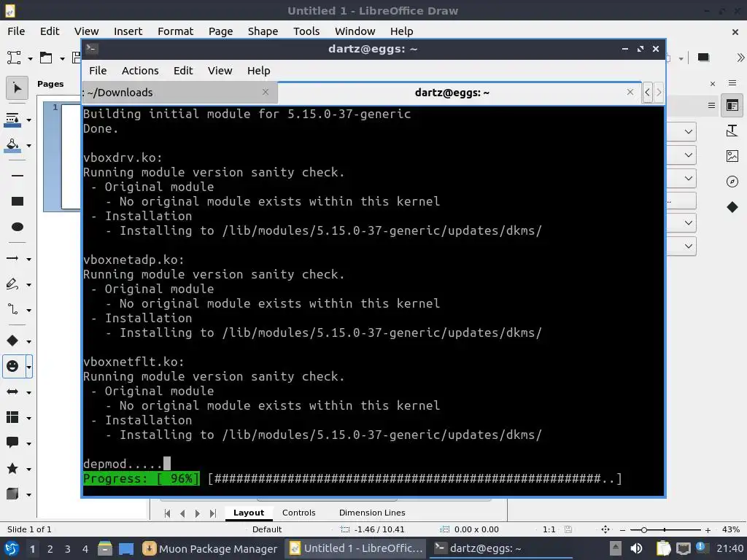Image resolution: width=747 pixels, height=560 pixels.
Task: Click the document save indicator in status bar
Action: [x=568, y=529]
